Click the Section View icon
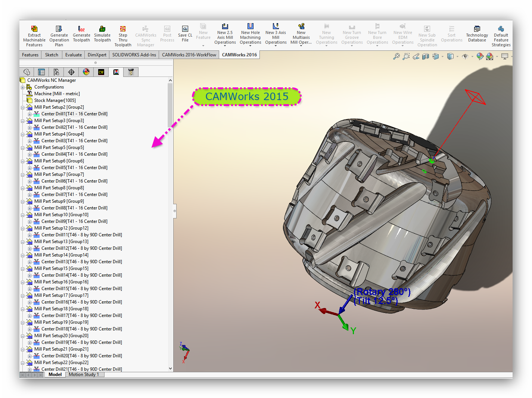Viewport: 532px width, 398px height. click(426, 56)
